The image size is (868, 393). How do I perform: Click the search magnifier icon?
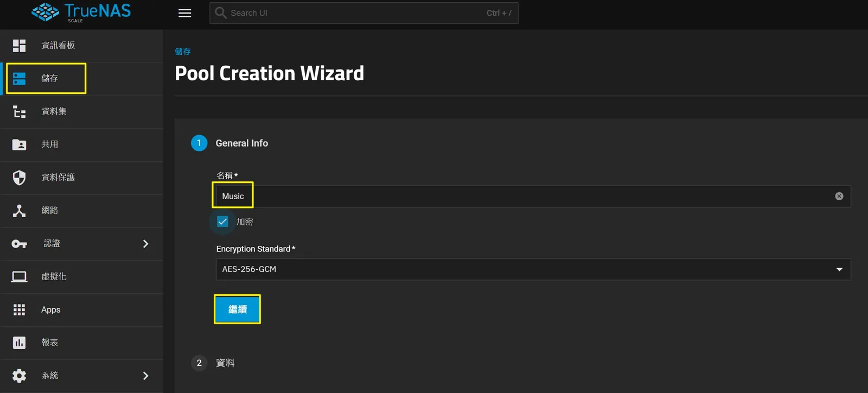tap(220, 13)
